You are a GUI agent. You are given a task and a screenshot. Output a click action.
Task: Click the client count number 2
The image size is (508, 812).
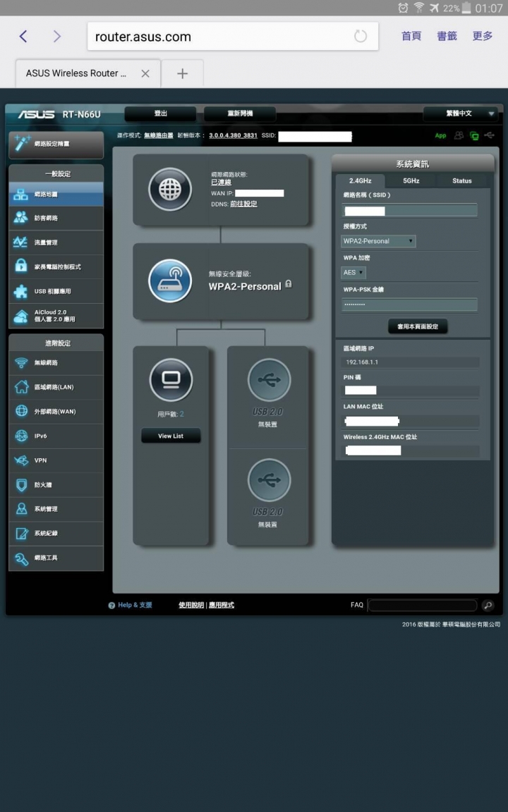(182, 414)
